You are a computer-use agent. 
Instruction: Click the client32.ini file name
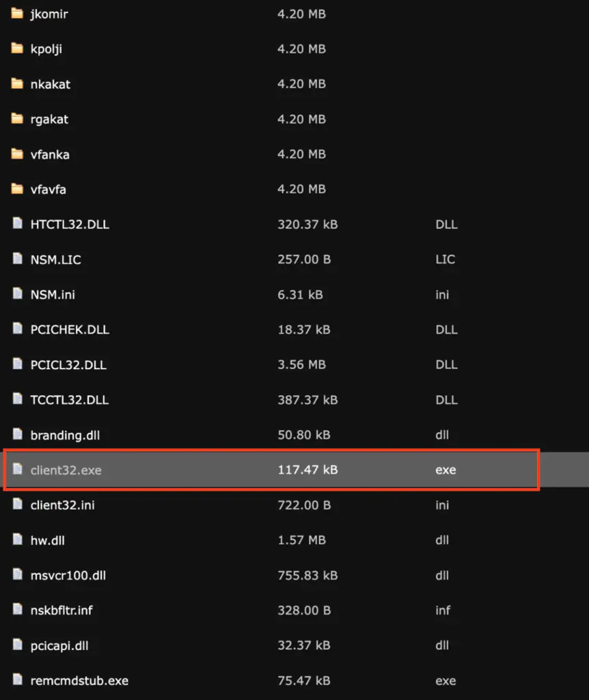(63, 505)
